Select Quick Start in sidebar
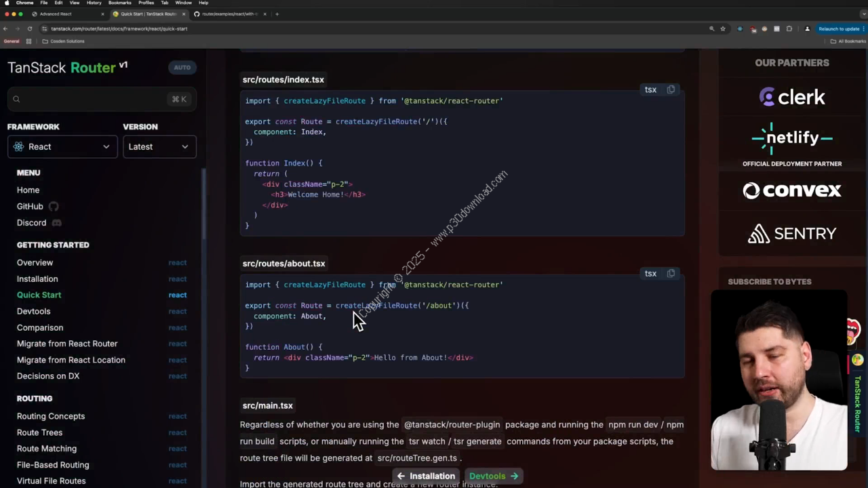Viewport: 868px width, 488px height. click(x=39, y=295)
